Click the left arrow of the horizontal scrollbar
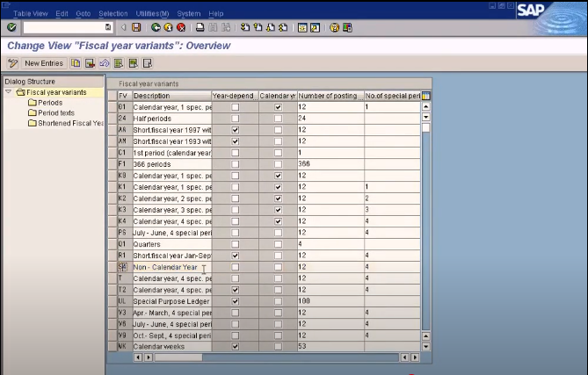 click(138, 357)
